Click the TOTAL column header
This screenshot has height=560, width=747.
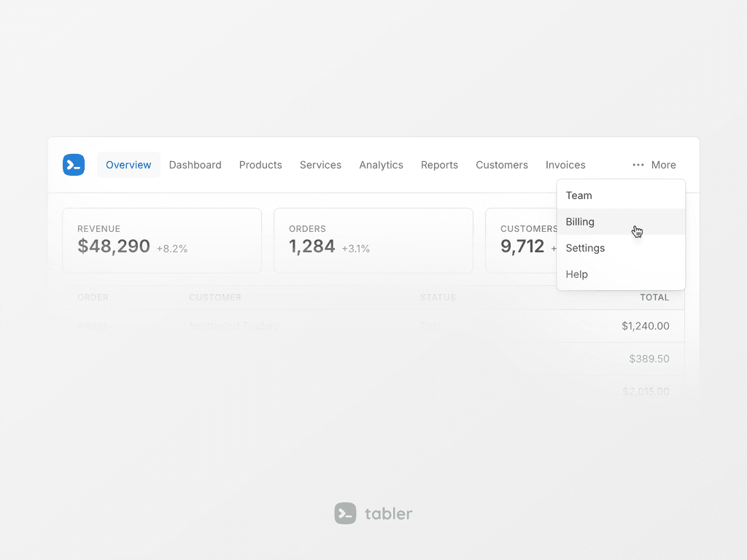point(654,297)
